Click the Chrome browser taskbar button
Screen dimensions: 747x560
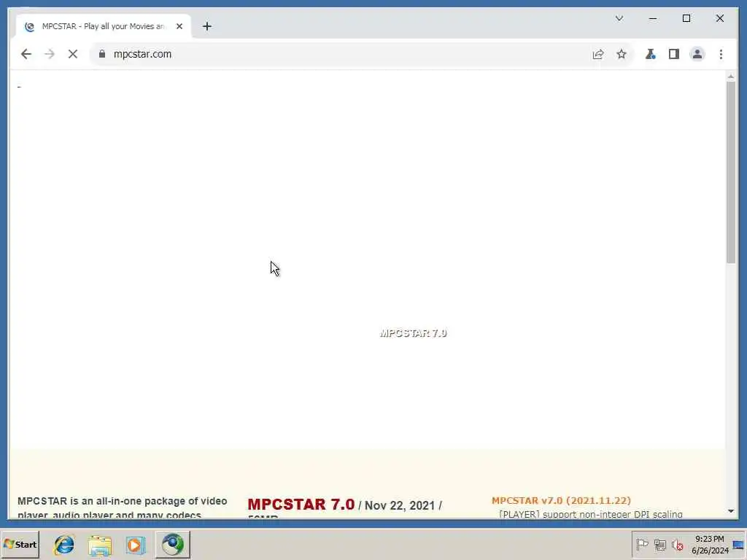(x=172, y=544)
